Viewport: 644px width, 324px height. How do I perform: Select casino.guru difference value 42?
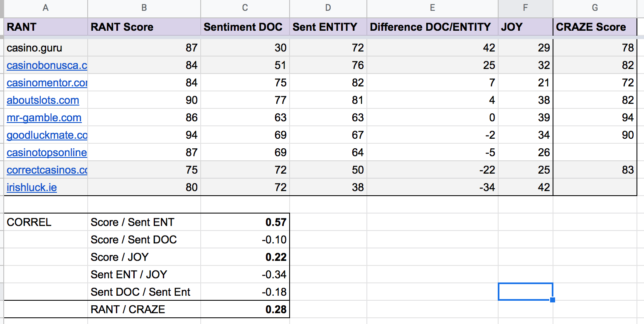pyautogui.click(x=433, y=48)
